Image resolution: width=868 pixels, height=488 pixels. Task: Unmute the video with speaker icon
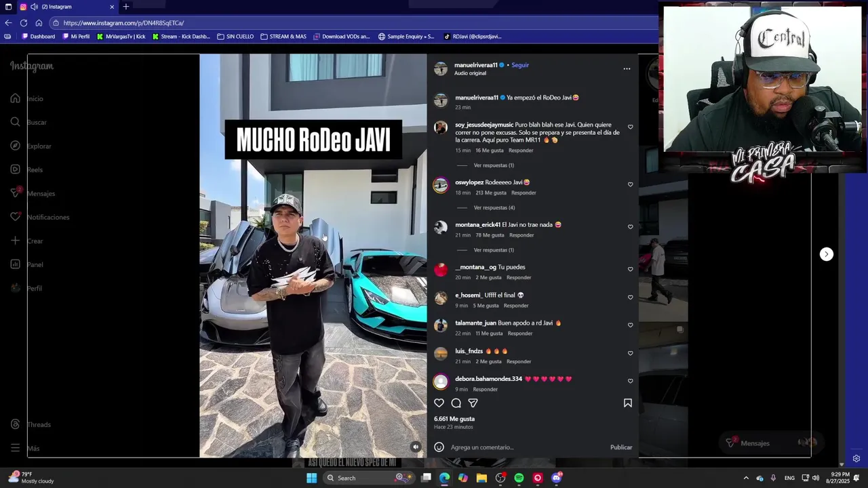[x=416, y=447]
